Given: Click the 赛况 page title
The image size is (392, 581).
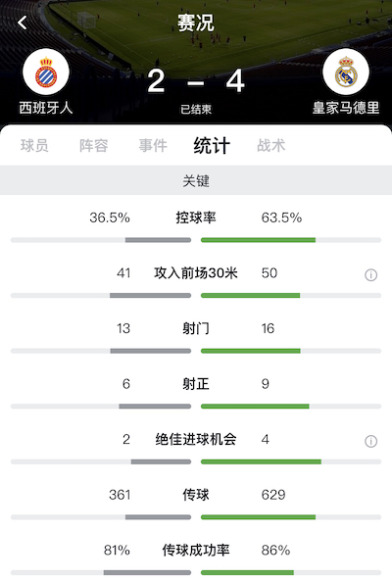Looking at the screenshot, I should click(196, 23).
